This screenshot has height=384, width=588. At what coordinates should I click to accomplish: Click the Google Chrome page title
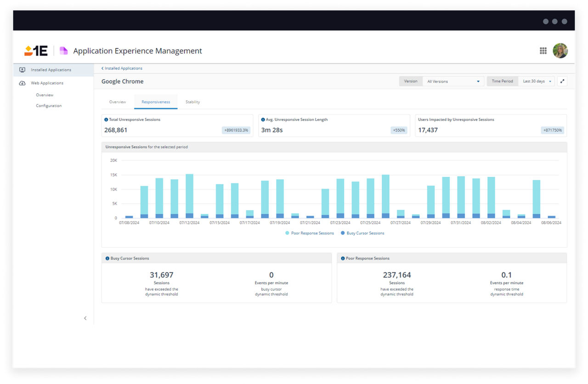[123, 81]
